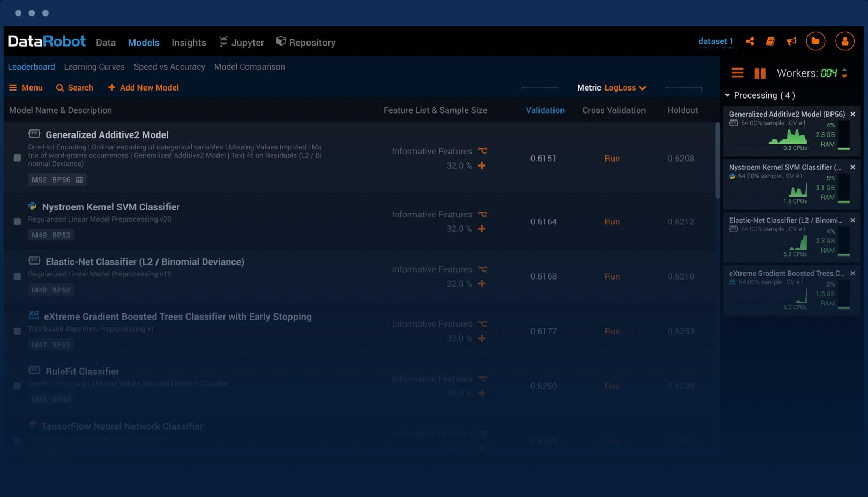Open the RuleFit Classifier row title

(83, 372)
